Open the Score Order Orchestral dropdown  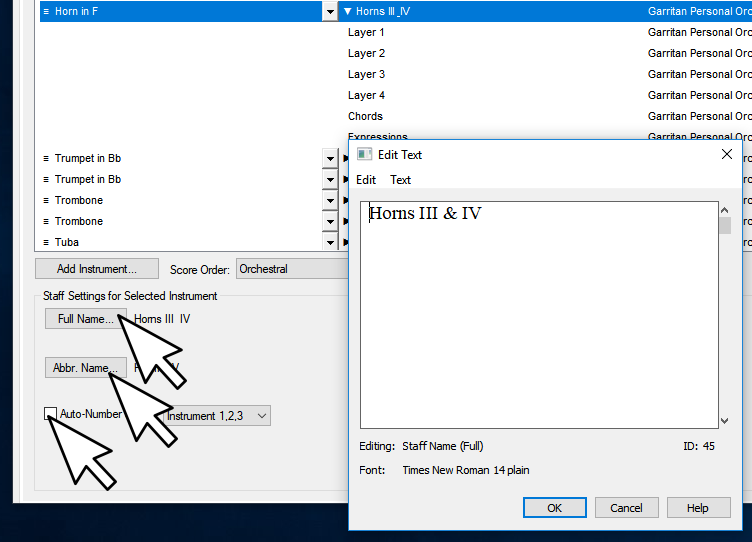290,269
